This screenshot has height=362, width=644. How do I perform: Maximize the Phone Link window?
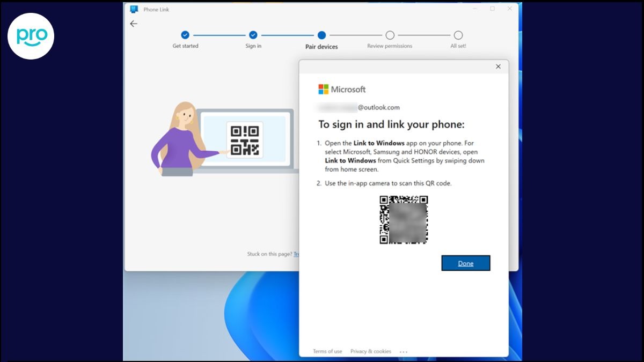492,9
